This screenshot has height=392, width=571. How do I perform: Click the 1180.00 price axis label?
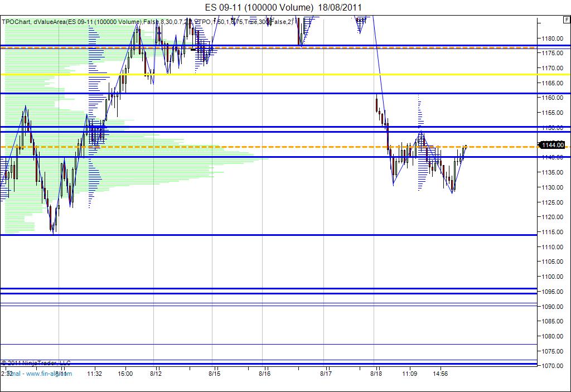pos(553,38)
